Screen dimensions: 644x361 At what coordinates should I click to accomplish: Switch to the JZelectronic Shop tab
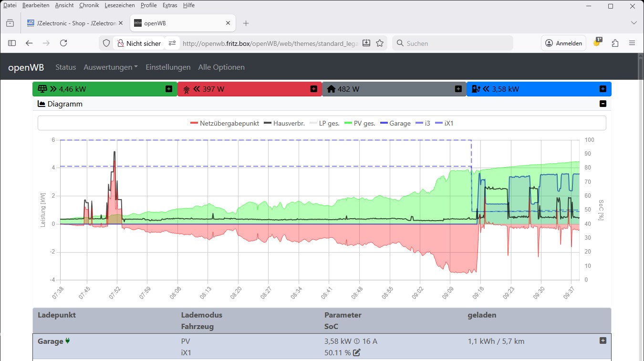click(72, 23)
